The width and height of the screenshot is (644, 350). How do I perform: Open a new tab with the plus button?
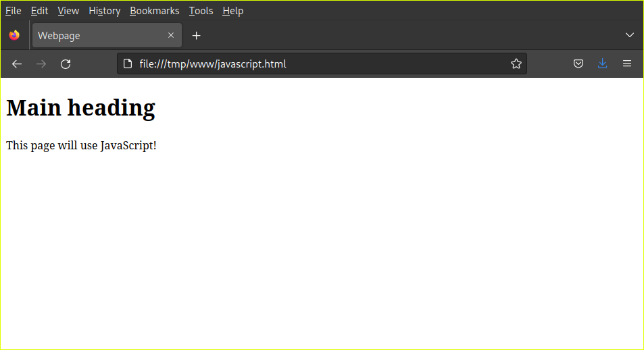point(197,36)
